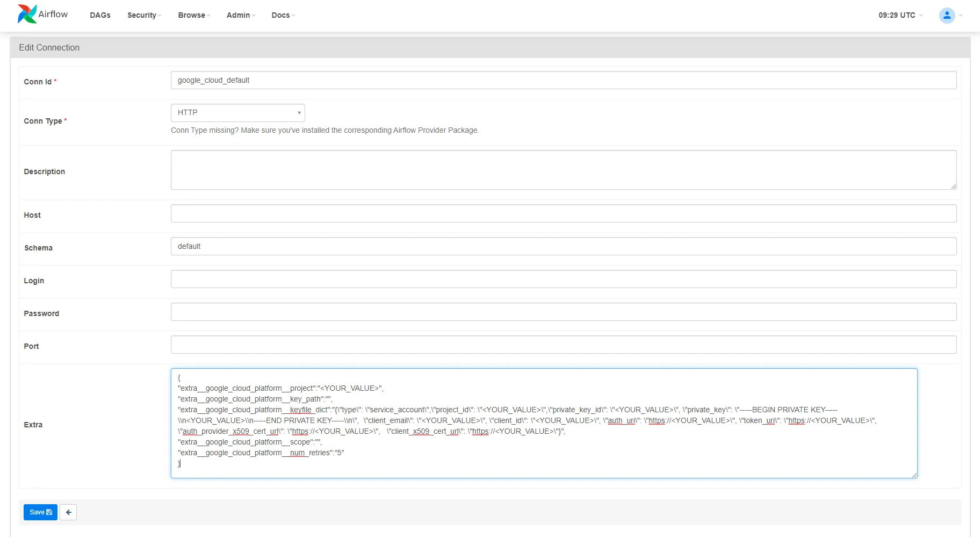The width and height of the screenshot is (980, 537).
Task: Expand the Docs menu
Action: (x=283, y=15)
